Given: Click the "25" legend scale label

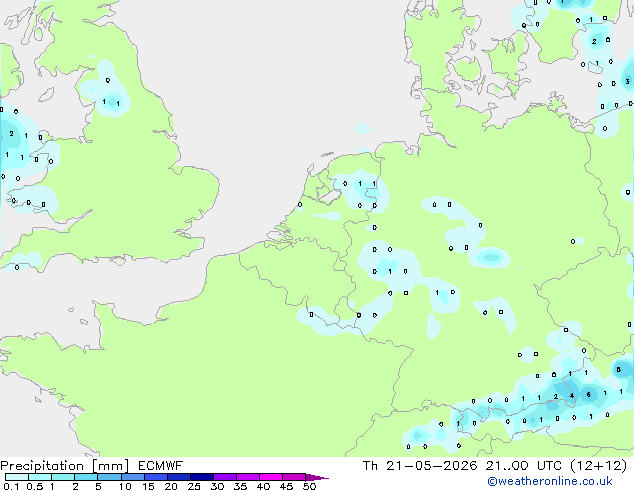Looking at the screenshot, I should [x=194, y=486].
